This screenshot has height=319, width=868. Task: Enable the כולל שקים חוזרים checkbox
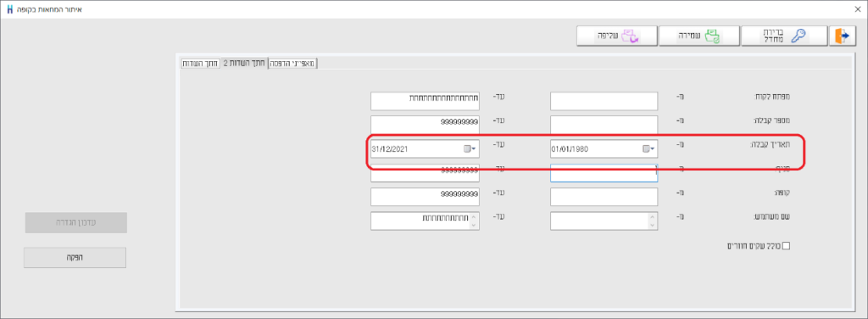786,246
